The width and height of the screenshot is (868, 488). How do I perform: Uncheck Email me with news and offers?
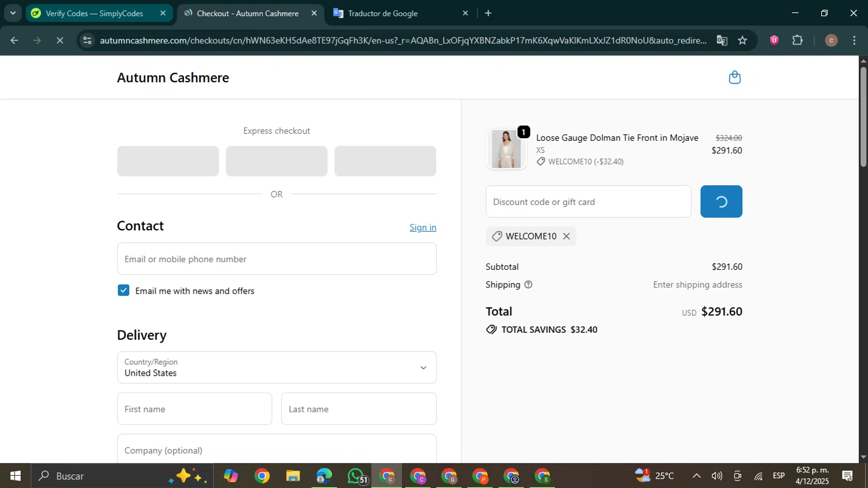(123, 291)
